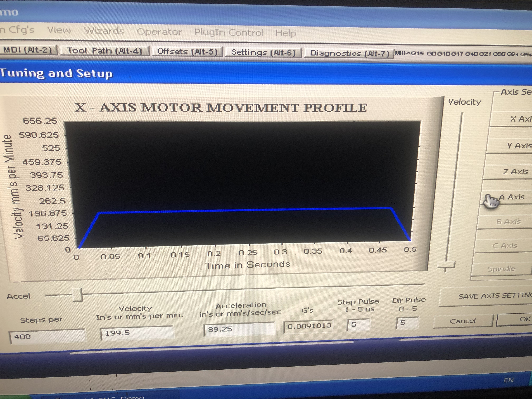Select the Z Axis button
Image resolution: width=532 pixels, height=399 pixels.
tap(514, 172)
